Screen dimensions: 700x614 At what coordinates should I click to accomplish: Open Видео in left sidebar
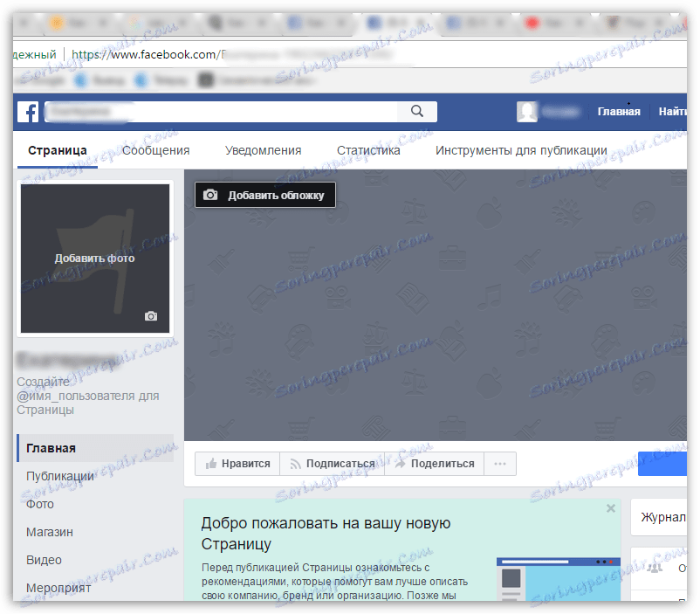(44, 561)
